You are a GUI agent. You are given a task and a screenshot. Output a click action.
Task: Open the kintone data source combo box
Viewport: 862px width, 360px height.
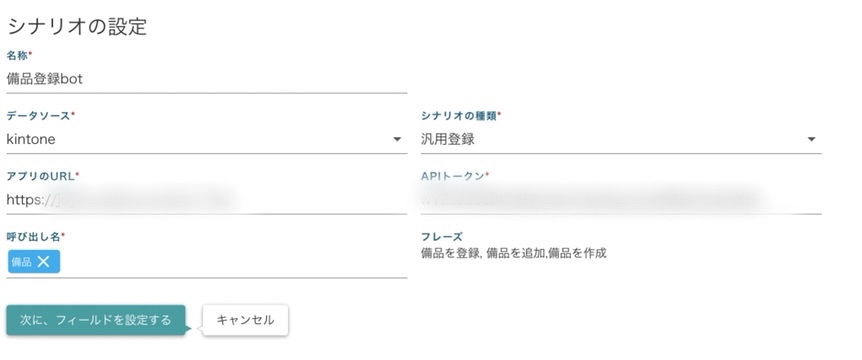pyautogui.click(x=207, y=140)
